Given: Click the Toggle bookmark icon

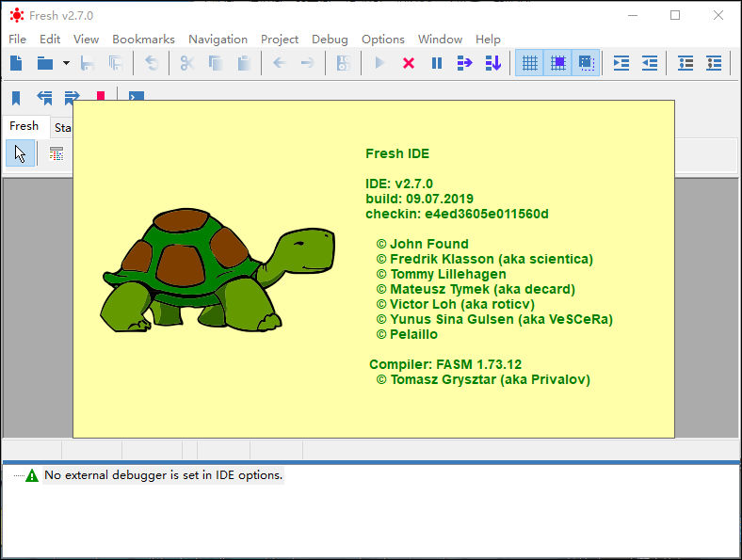Looking at the screenshot, I should (x=16, y=97).
